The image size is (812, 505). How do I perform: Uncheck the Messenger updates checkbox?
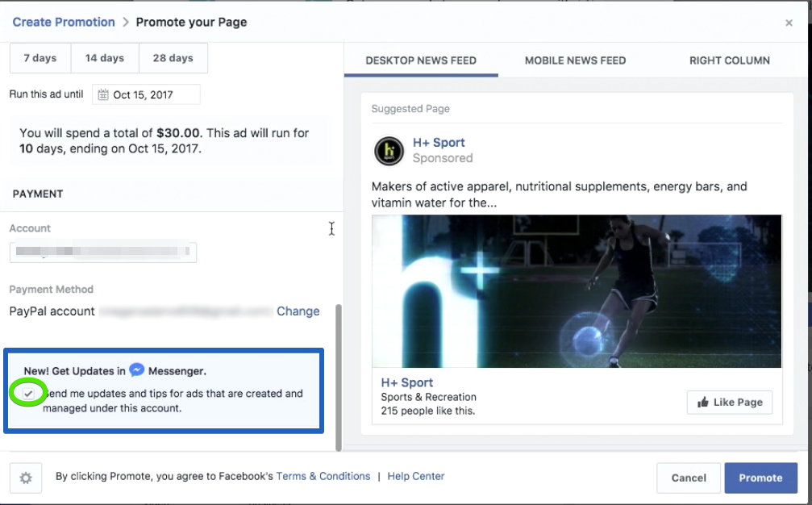(x=28, y=394)
